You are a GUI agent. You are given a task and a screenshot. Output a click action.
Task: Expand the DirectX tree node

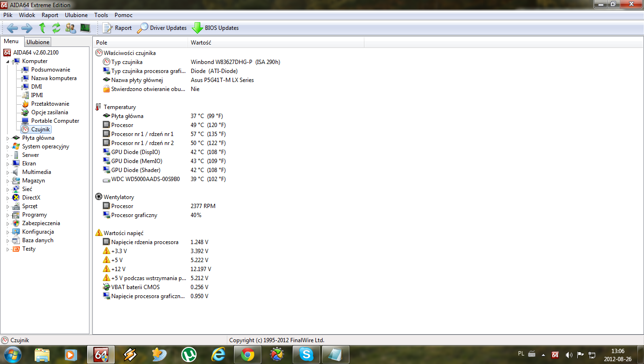point(8,198)
